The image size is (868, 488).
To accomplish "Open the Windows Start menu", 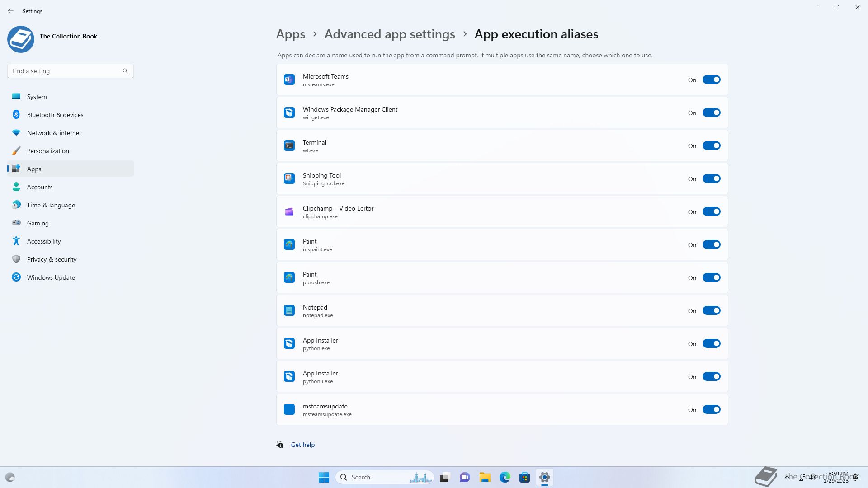I will (324, 477).
